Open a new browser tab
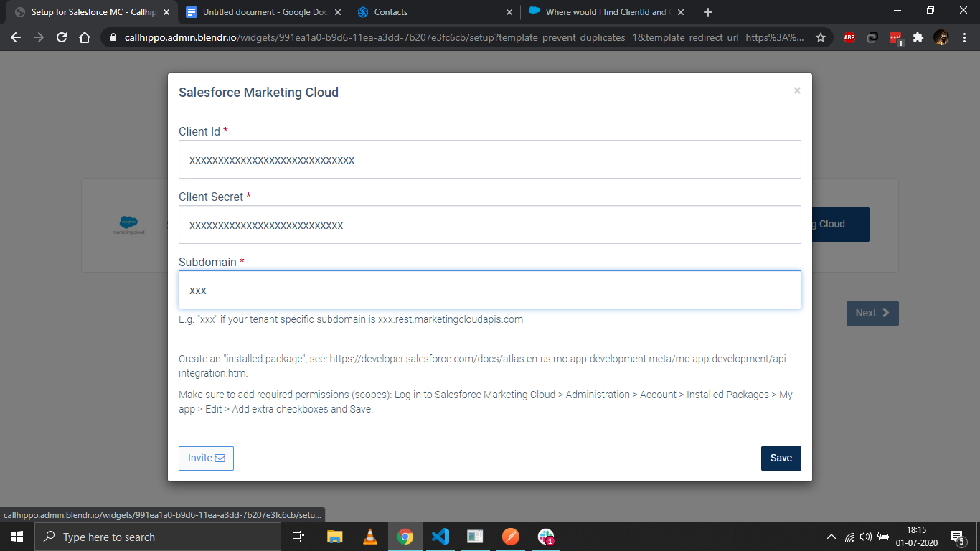980x551 pixels. [x=708, y=12]
